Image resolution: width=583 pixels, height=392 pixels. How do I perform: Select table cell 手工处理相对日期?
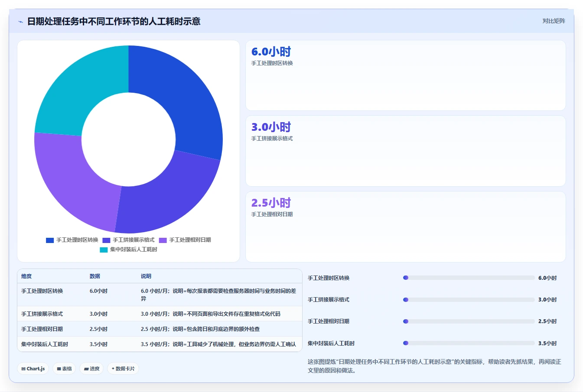coord(42,329)
